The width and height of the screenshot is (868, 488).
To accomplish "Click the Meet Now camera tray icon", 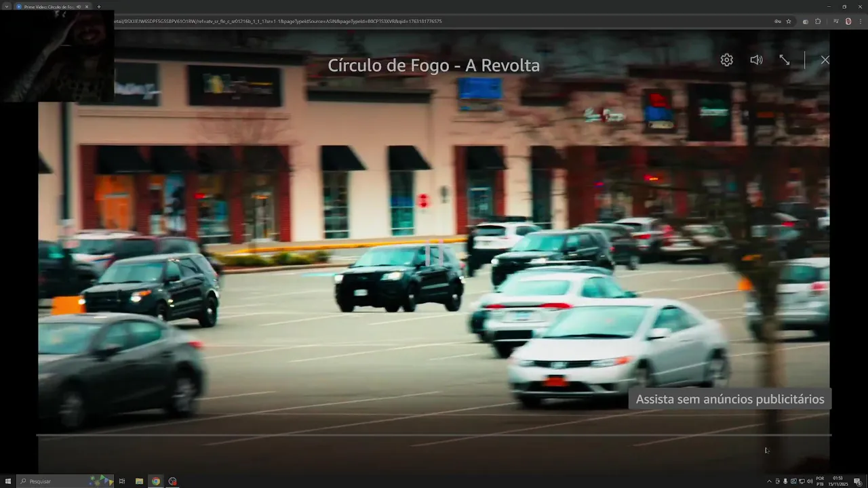I will tap(777, 481).
